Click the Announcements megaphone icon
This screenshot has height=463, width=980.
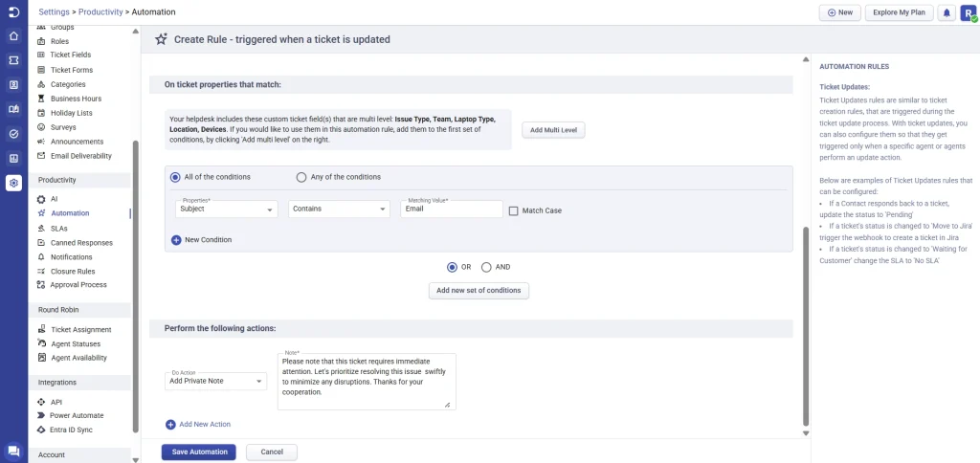[x=41, y=142]
